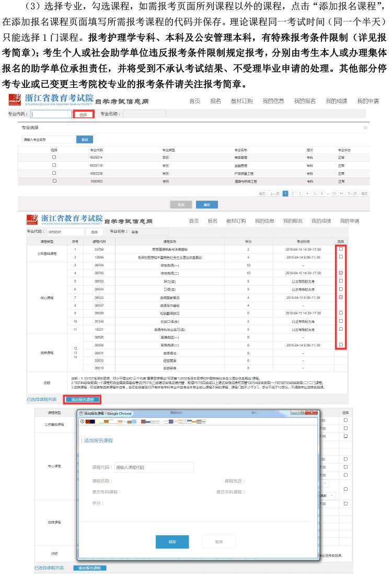Tick the checkbox for course 00593 听力

[x=341, y=281]
